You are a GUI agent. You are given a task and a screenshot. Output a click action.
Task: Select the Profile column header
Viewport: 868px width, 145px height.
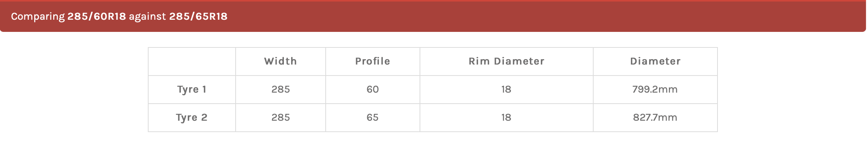pyautogui.click(x=372, y=61)
